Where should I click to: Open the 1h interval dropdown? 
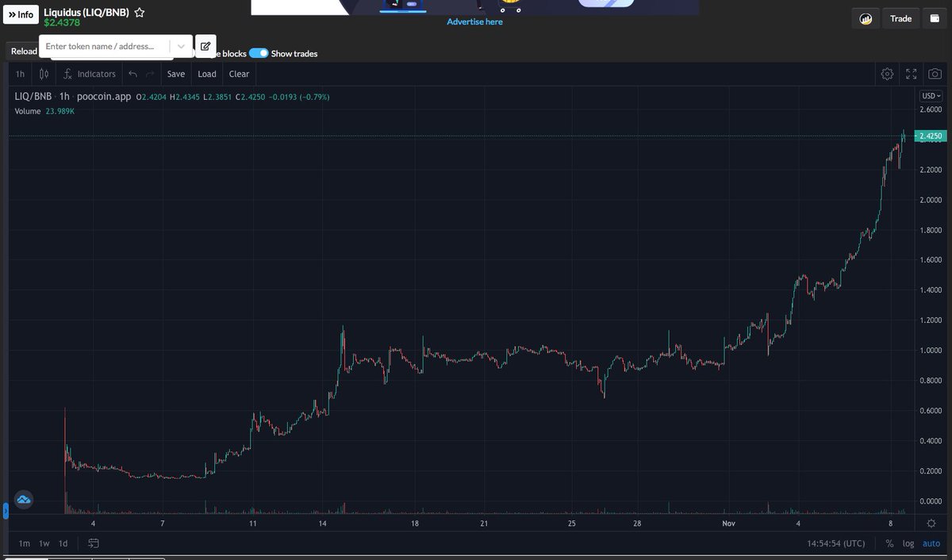tap(20, 74)
